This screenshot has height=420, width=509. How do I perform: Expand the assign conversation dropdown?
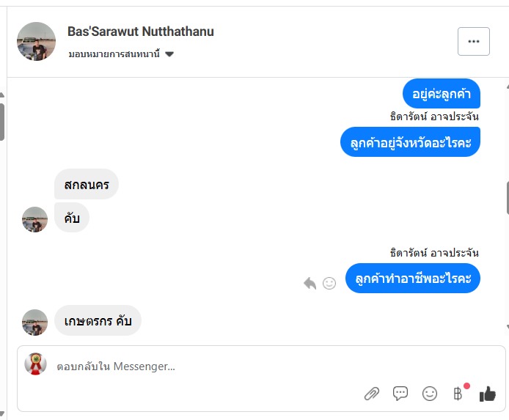point(169,54)
